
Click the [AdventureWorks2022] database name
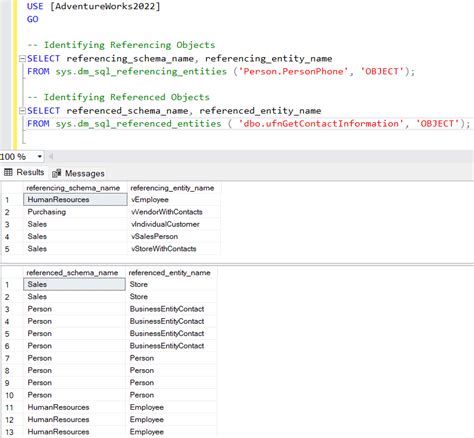(x=105, y=7)
